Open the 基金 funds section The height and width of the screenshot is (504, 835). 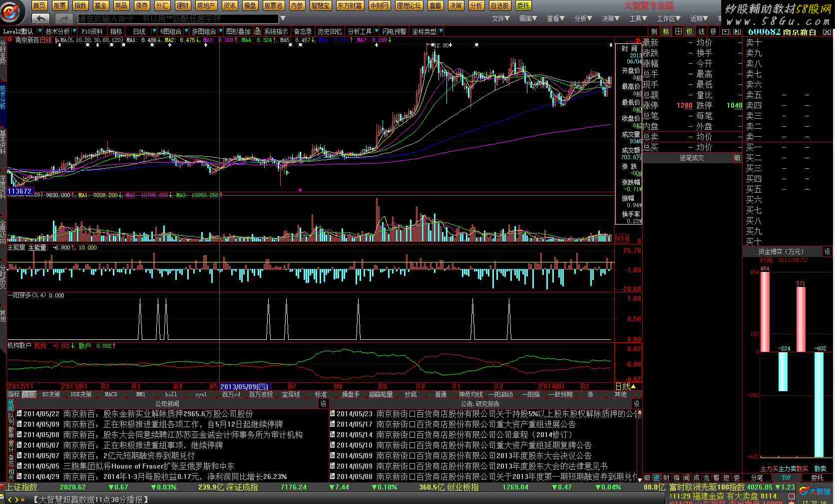point(100,5)
